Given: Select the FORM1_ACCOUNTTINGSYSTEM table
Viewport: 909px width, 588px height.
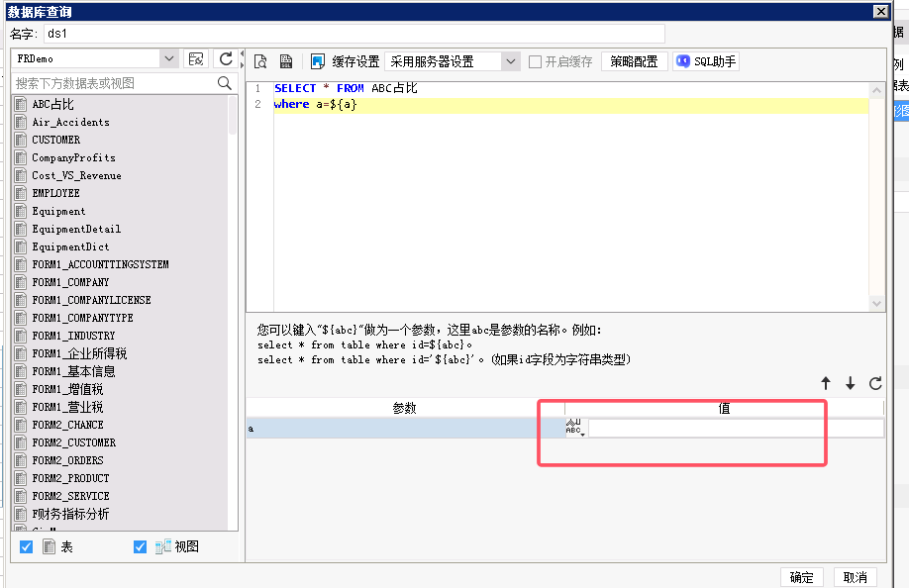Looking at the screenshot, I should point(121,264).
